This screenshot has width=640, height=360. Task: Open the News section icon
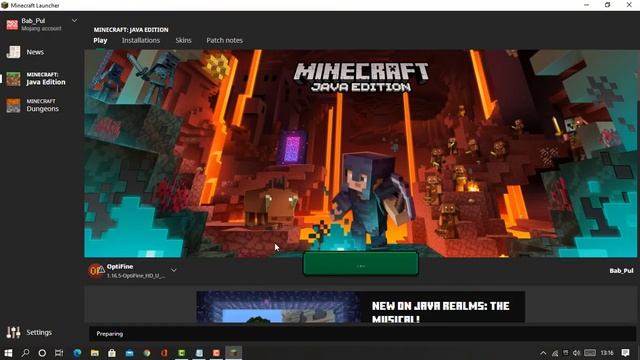pos(13,52)
